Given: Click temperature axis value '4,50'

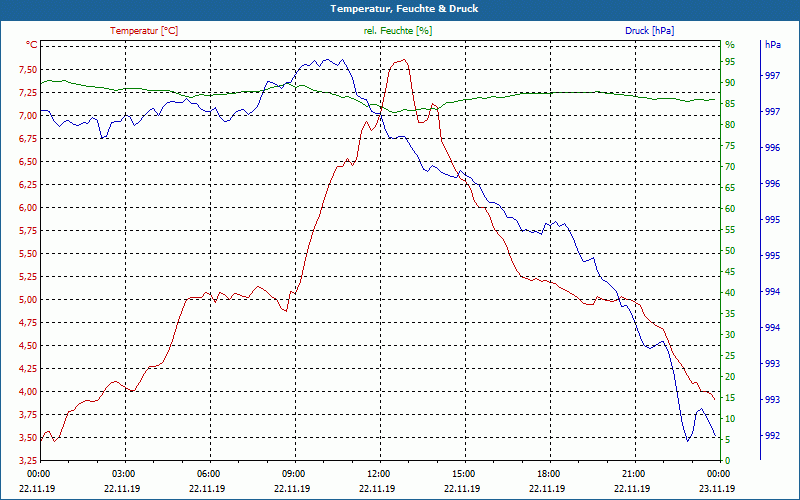Looking at the screenshot, I should tap(28, 346).
